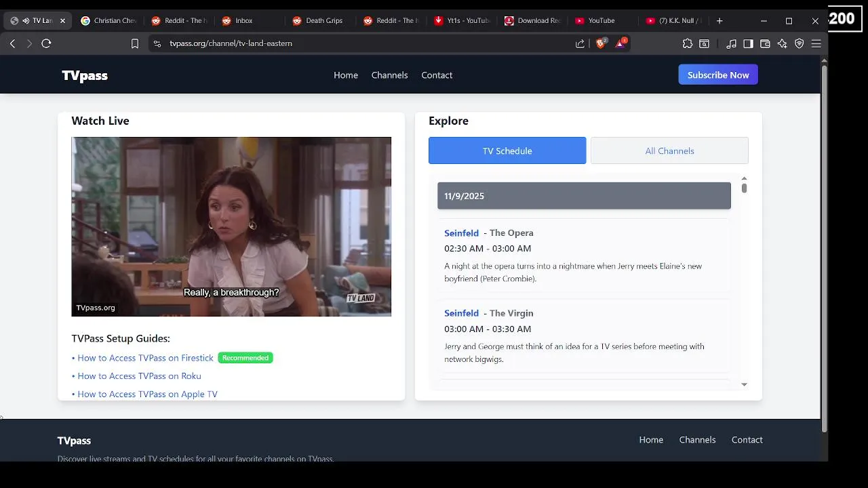Click the Subscribe Now button
The height and width of the screenshot is (488, 868).
pyautogui.click(x=718, y=75)
